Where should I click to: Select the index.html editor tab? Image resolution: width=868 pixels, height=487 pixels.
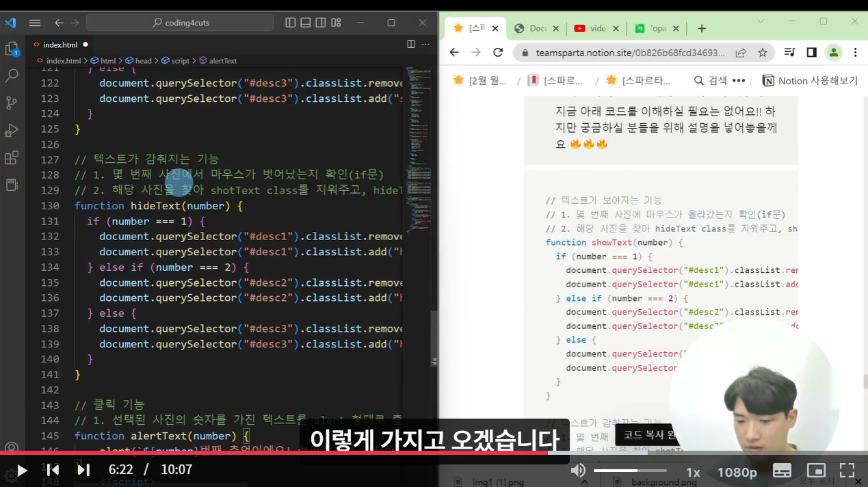point(60,44)
